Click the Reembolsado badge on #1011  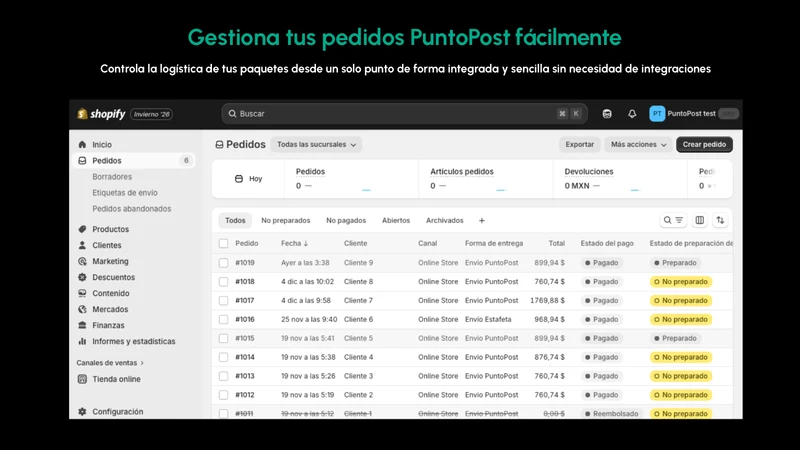611,414
